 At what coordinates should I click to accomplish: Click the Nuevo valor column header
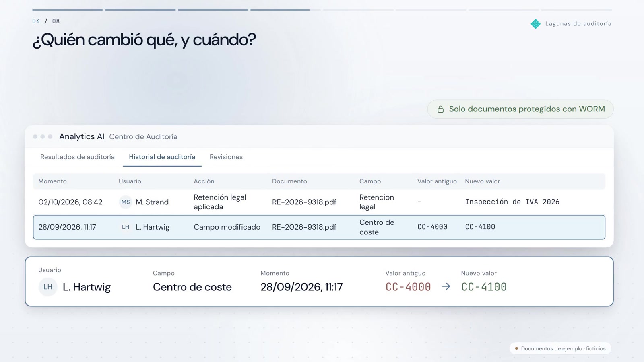tap(483, 181)
